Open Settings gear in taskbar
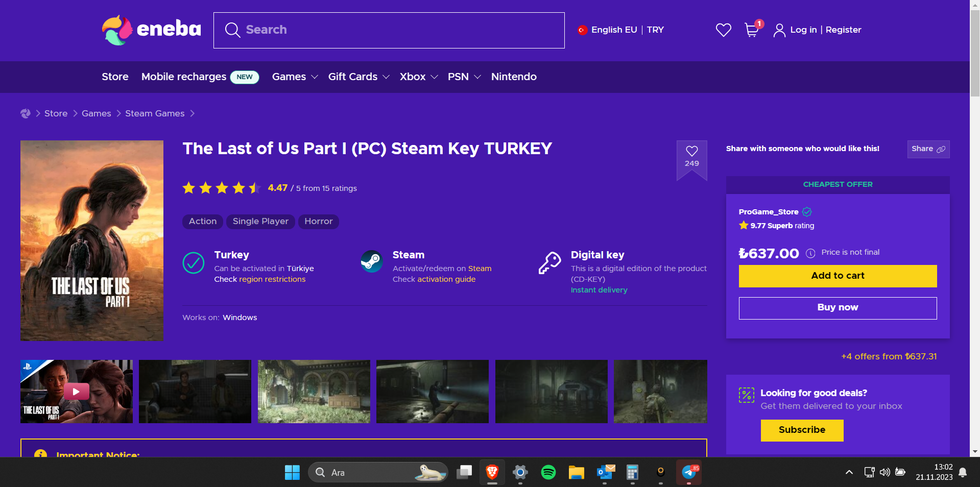 pyautogui.click(x=520, y=472)
